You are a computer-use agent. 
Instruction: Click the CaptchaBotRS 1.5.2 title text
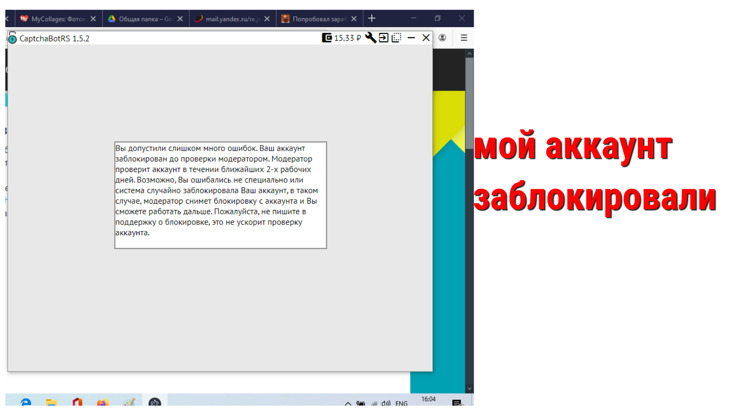(54, 38)
